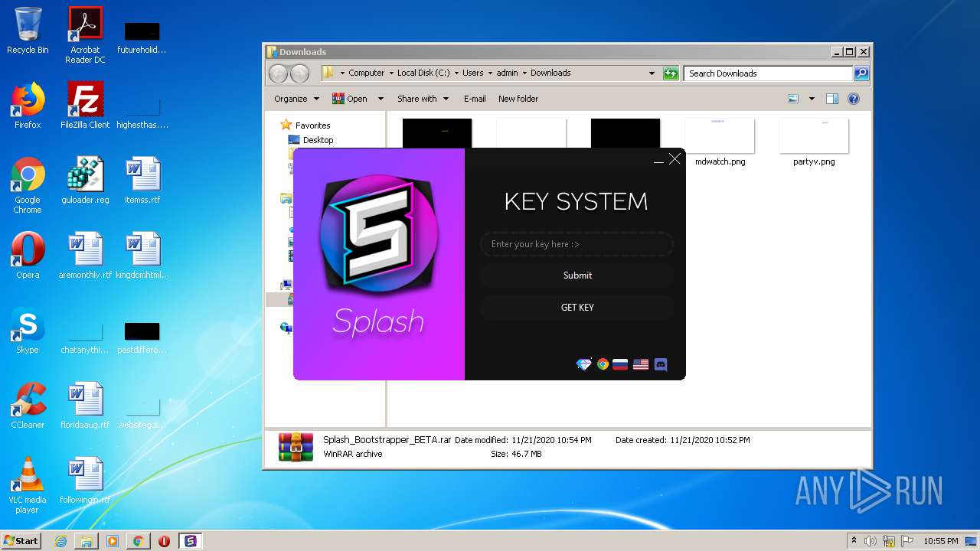Open CCleaner desktop shortcut
Viewport: 980px width, 551px height.
(28, 406)
